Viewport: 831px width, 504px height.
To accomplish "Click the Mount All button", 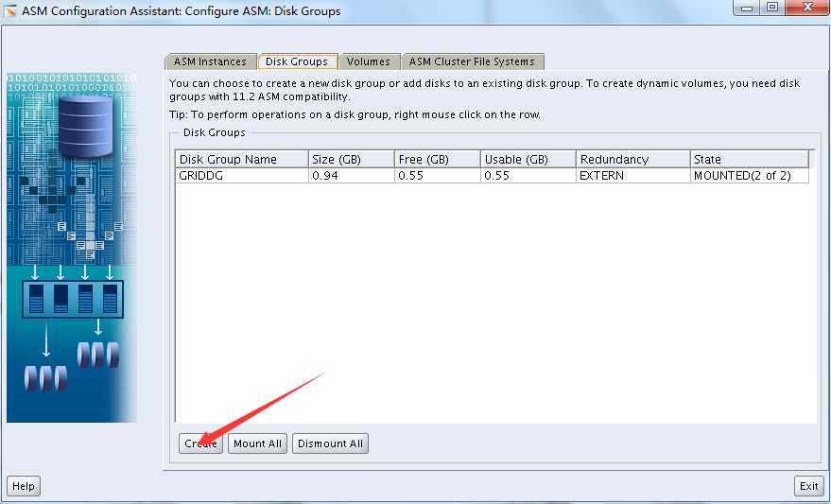I will [x=257, y=443].
